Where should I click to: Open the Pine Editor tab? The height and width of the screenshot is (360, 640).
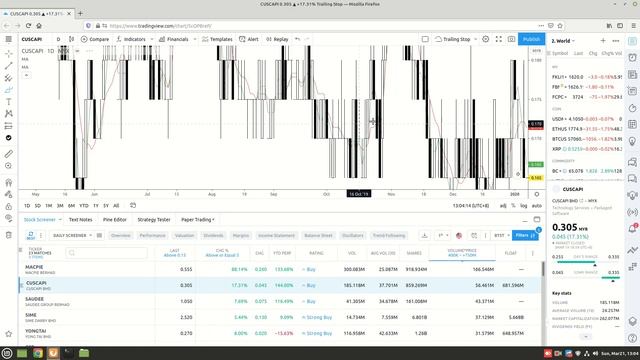pos(115,220)
